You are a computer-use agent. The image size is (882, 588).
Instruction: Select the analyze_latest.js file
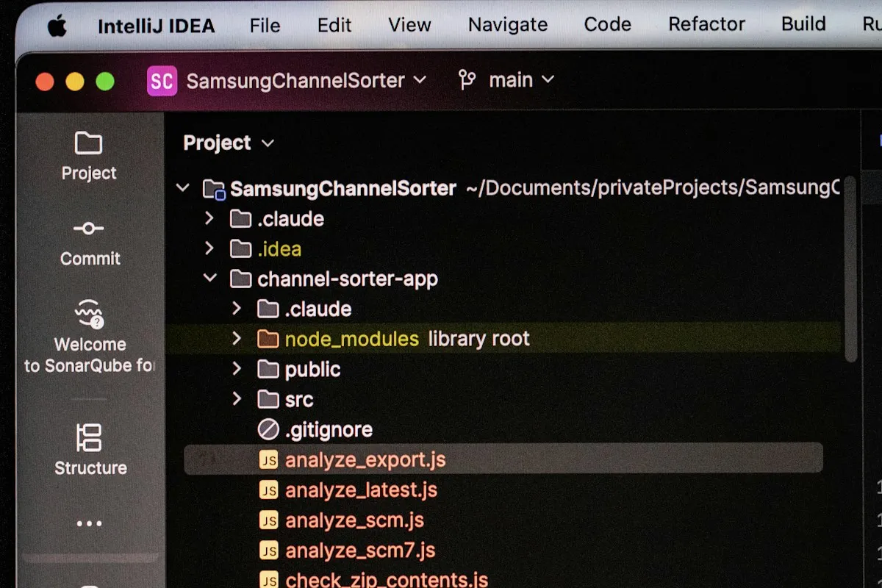pyautogui.click(x=361, y=490)
